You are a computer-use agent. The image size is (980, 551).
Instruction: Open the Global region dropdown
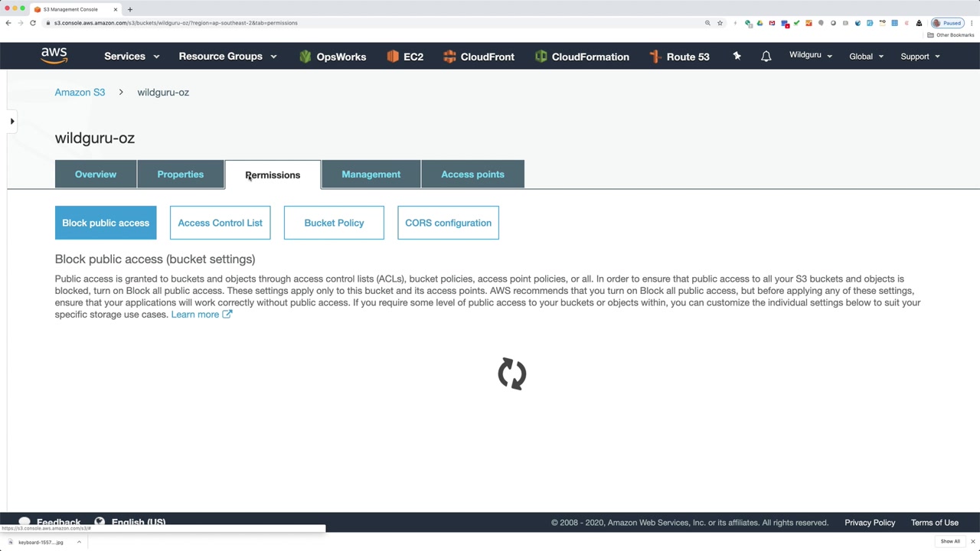click(867, 57)
